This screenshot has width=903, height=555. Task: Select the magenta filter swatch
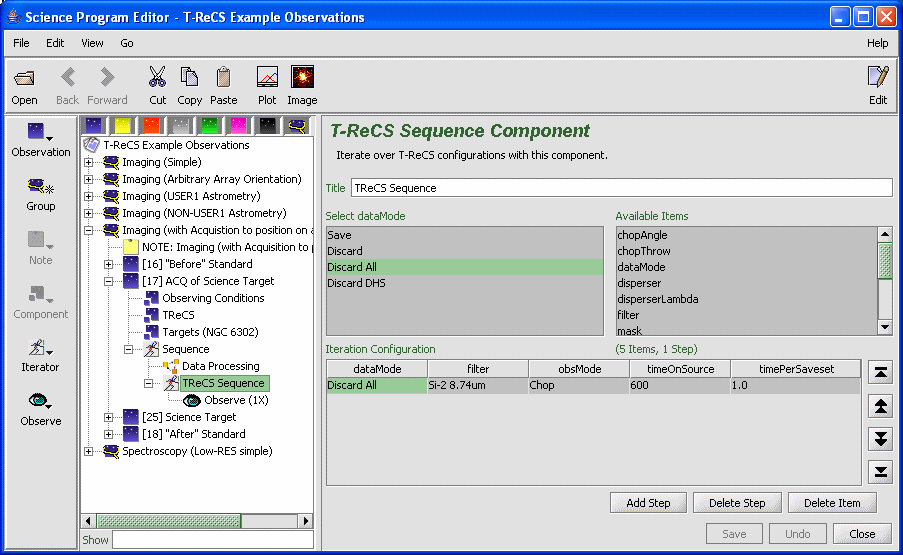pos(238,126)
